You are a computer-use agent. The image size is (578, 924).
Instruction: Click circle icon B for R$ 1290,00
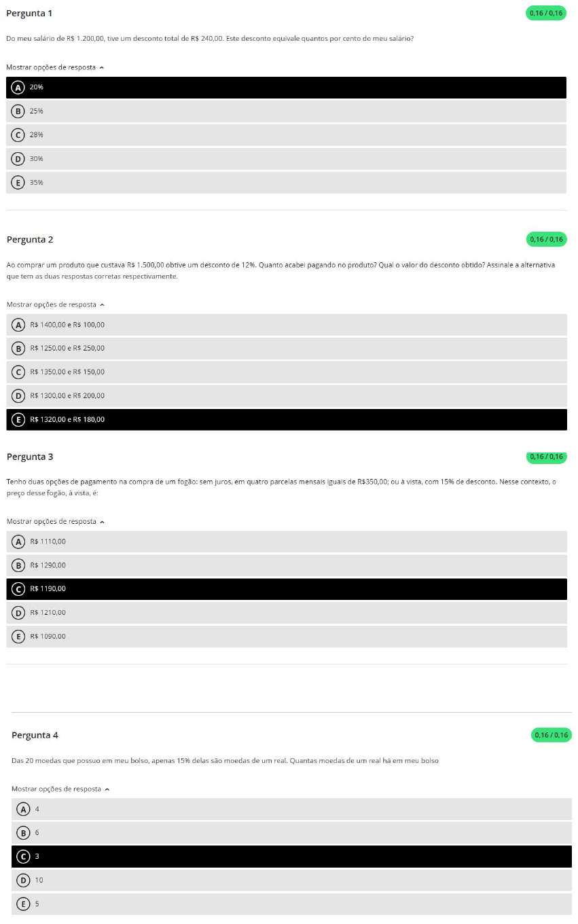19,565
